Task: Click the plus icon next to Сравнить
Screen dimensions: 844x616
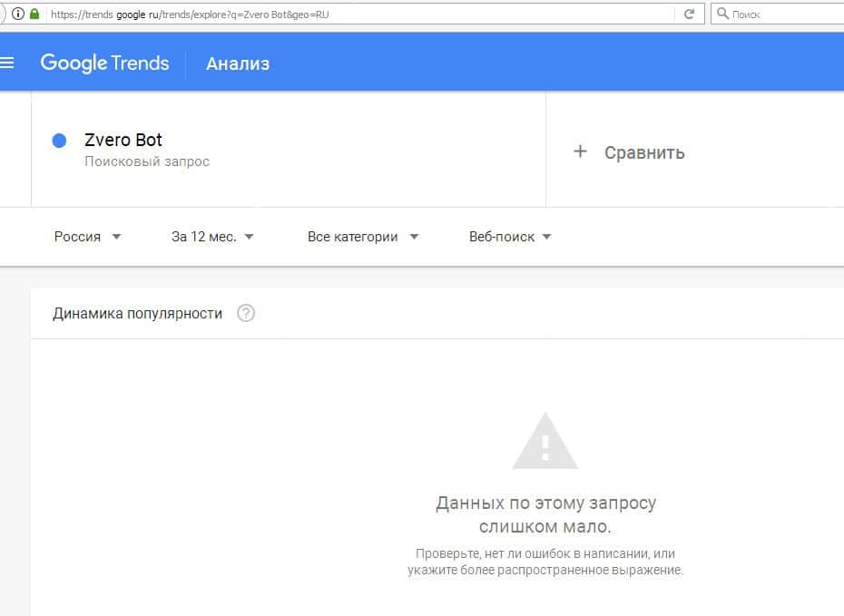Action: (x=580, y=152)
